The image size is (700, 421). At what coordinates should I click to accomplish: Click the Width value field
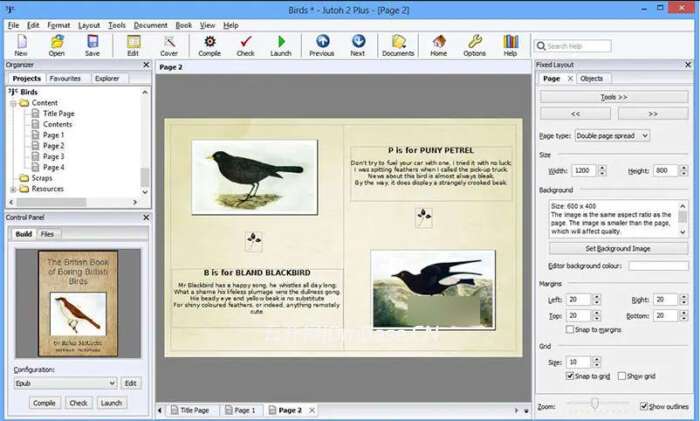point(584,171)
